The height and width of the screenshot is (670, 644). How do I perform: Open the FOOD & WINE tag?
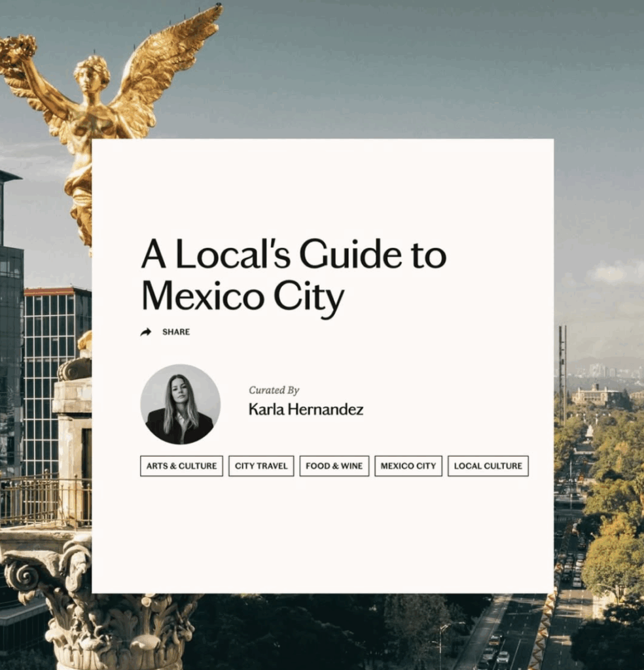point(334,466)
